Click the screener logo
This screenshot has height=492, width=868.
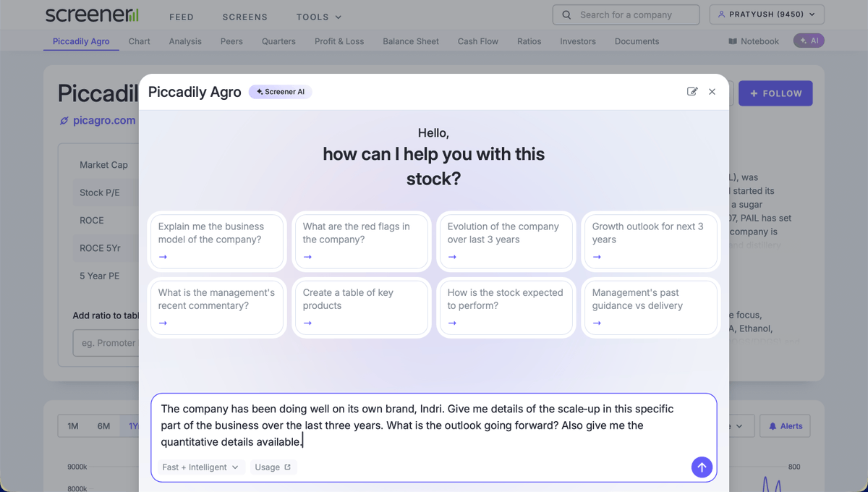[x=91, y=15]
